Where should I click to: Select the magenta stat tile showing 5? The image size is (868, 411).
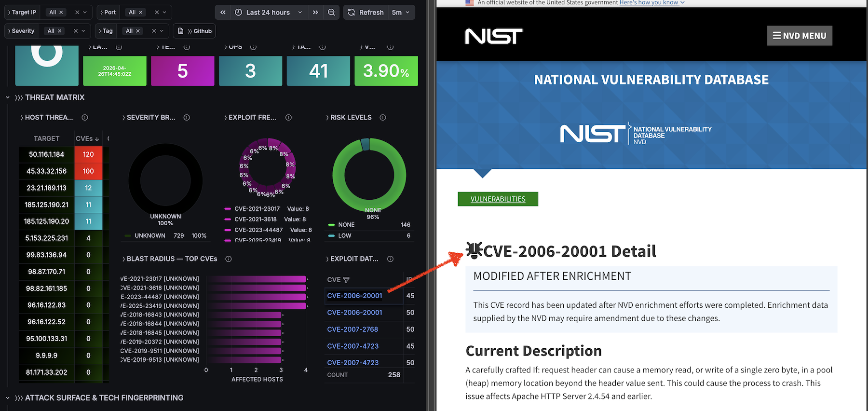click(183, 71)
